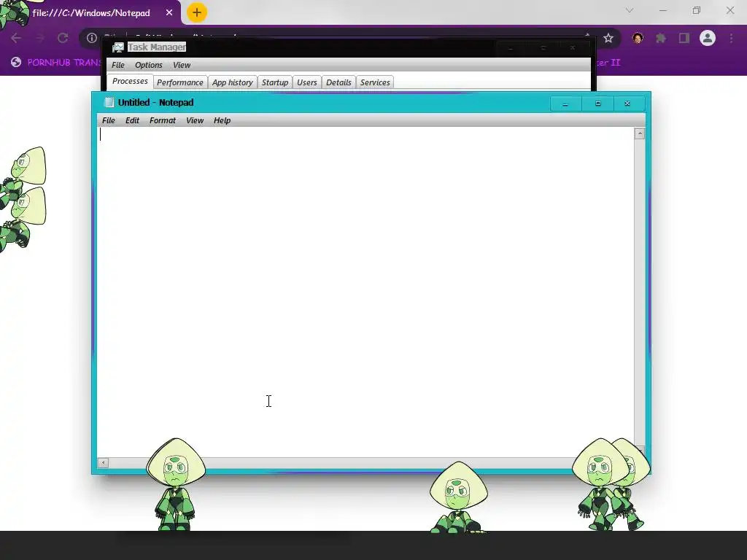Image resolution: width=747 pixels, height=560 pixels.
Task: View site information icon in address bar
Action: [x=91, y=38]
